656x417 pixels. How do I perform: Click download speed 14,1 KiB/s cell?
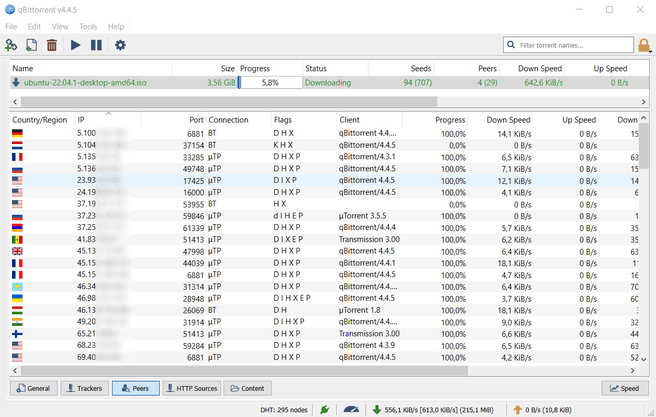click(x=514, y=134)
